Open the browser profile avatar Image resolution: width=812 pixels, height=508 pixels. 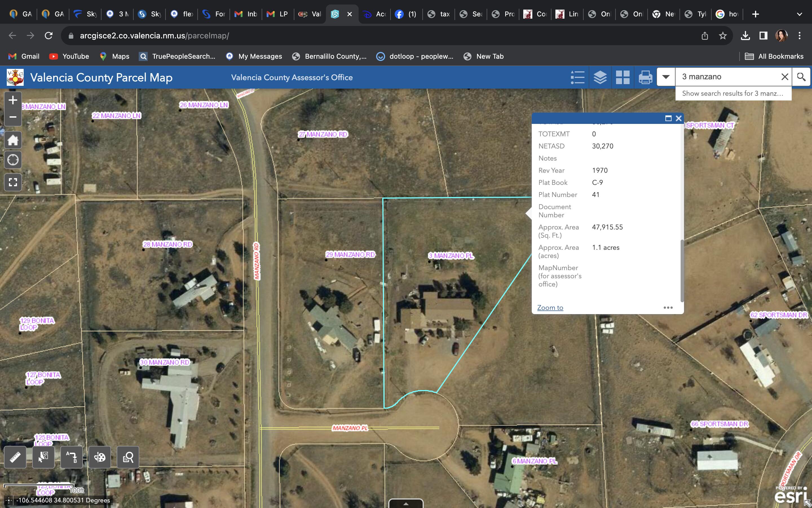[782, 36]
